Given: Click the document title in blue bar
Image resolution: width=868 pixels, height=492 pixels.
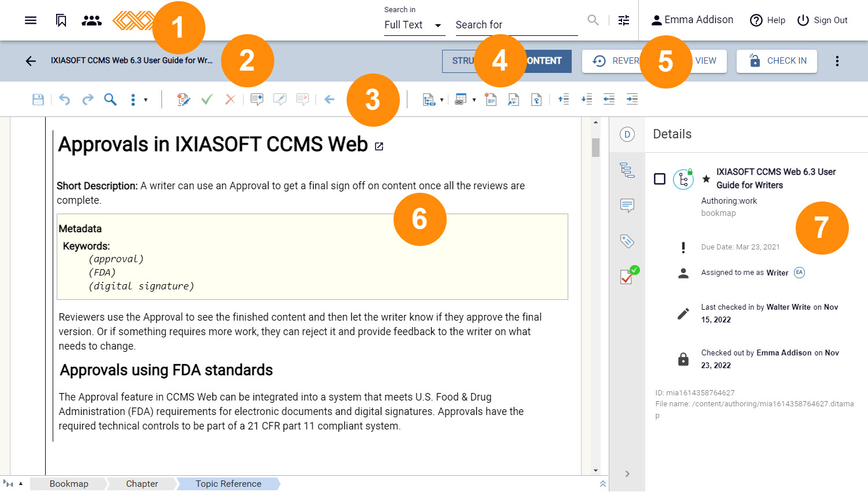Looking at the screenshot, I should tap(132, 60).
